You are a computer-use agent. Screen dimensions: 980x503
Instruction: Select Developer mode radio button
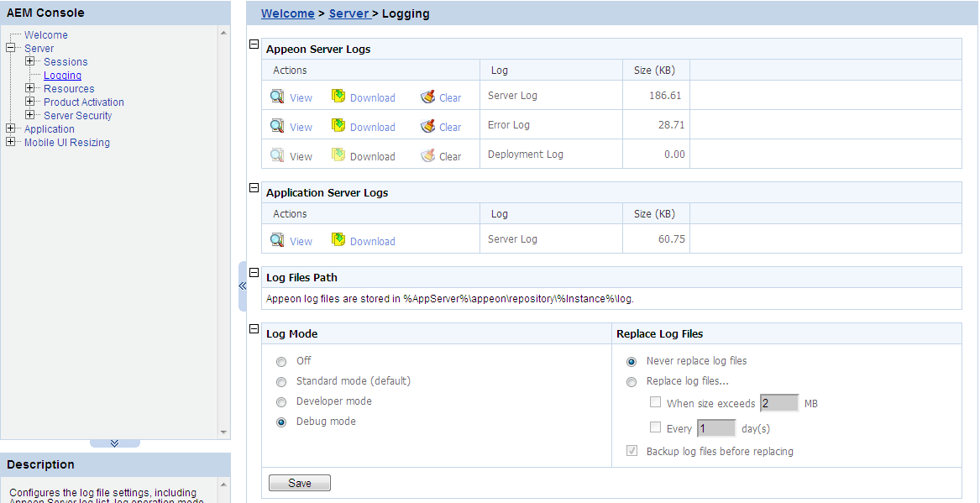tap(281, 401)
